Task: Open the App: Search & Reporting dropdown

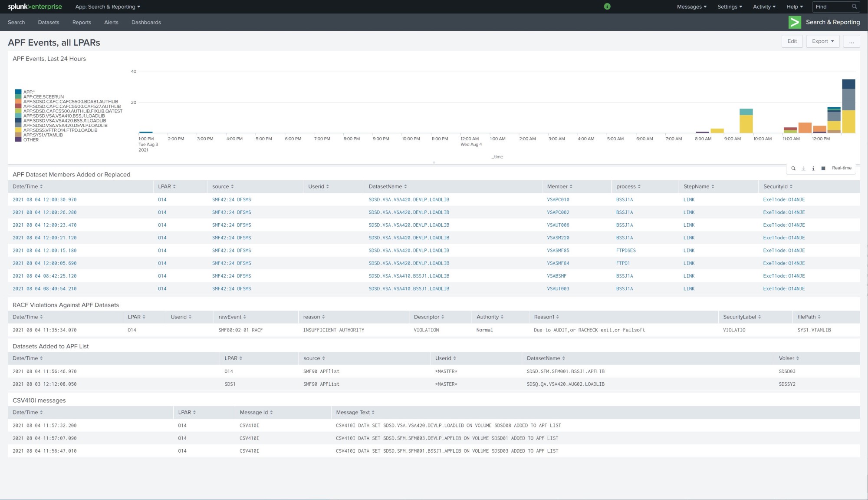Action: pyautogui.click(x=108, y=7)
